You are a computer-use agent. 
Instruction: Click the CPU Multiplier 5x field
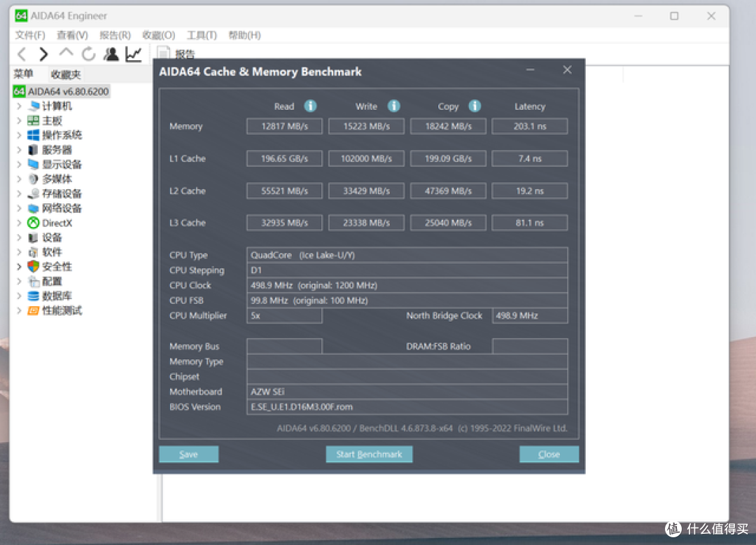[284, 315]
